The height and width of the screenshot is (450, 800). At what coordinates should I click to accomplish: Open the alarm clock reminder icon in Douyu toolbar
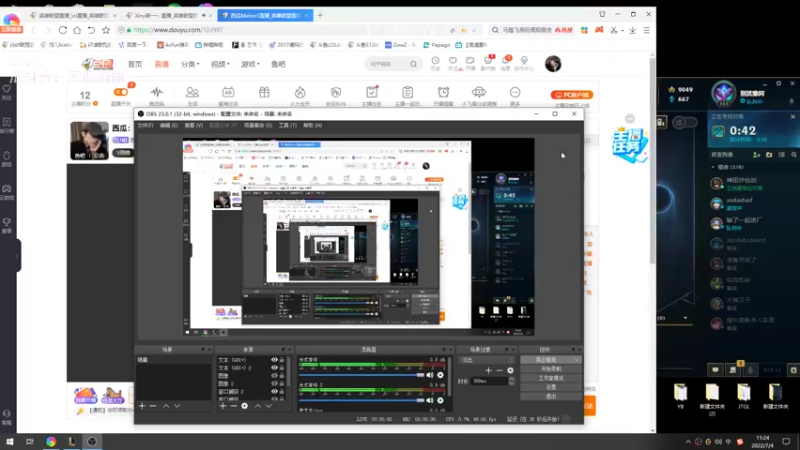click(x=443, y=92)
